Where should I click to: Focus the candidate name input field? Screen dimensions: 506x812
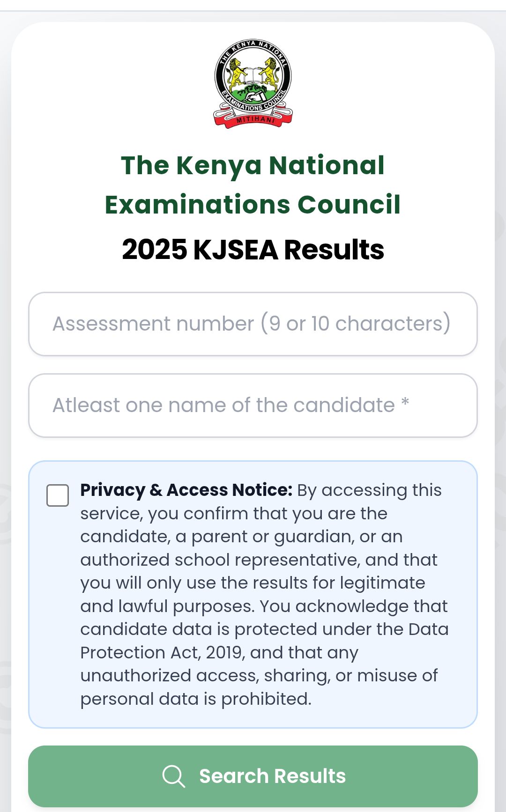coord(253,406)
